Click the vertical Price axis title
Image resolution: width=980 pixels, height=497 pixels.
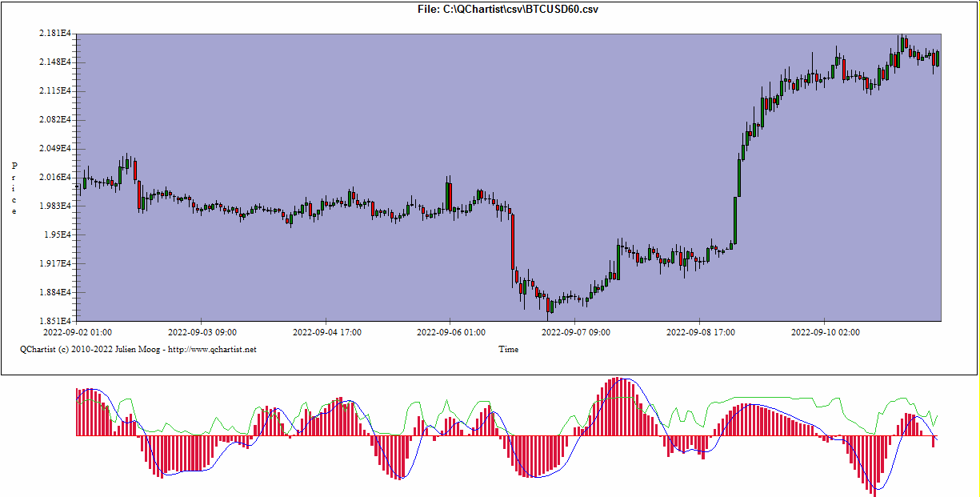(x=14, y=188)
